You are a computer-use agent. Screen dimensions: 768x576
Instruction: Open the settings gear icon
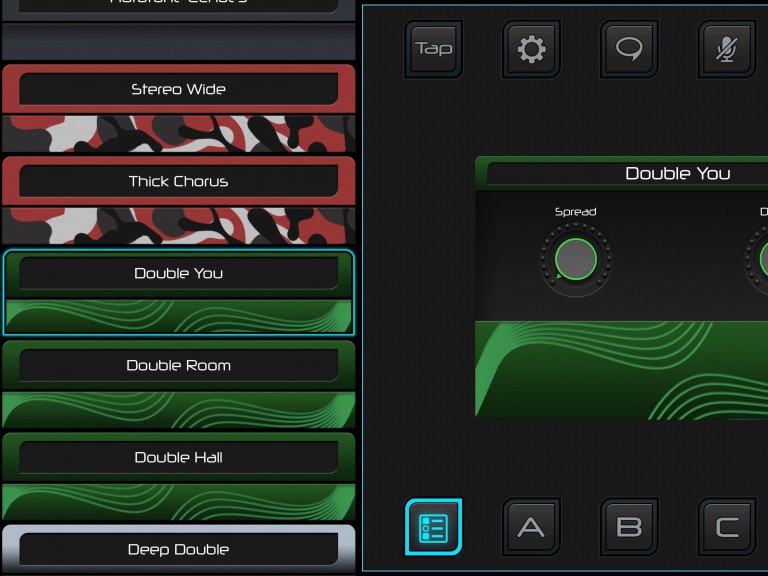[x=531, y=49]
